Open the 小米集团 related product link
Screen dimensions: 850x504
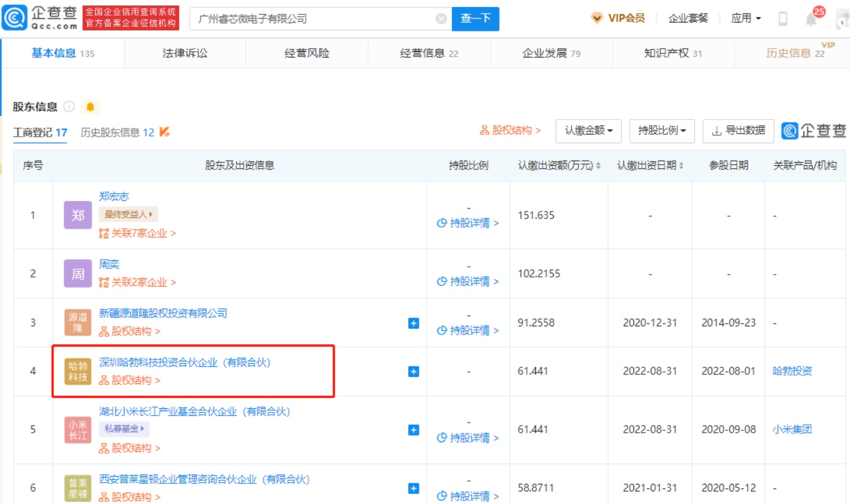pyautogui.click(x=792, y=429)
